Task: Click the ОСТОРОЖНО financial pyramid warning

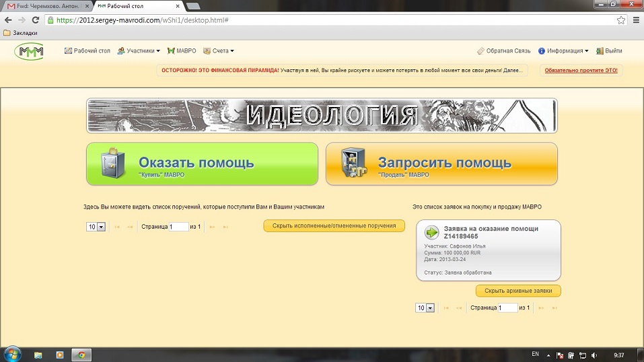Action: tap(342, 70)
